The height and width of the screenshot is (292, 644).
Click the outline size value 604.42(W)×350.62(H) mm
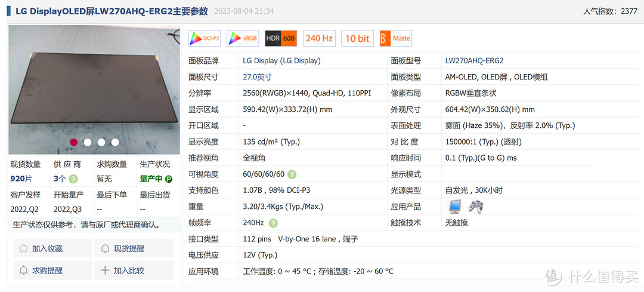pos(490,109)
